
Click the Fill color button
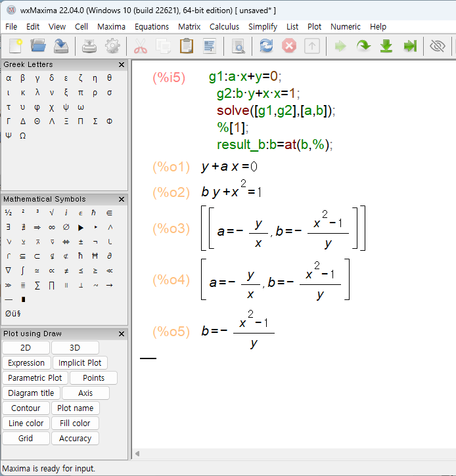(75, 423)
